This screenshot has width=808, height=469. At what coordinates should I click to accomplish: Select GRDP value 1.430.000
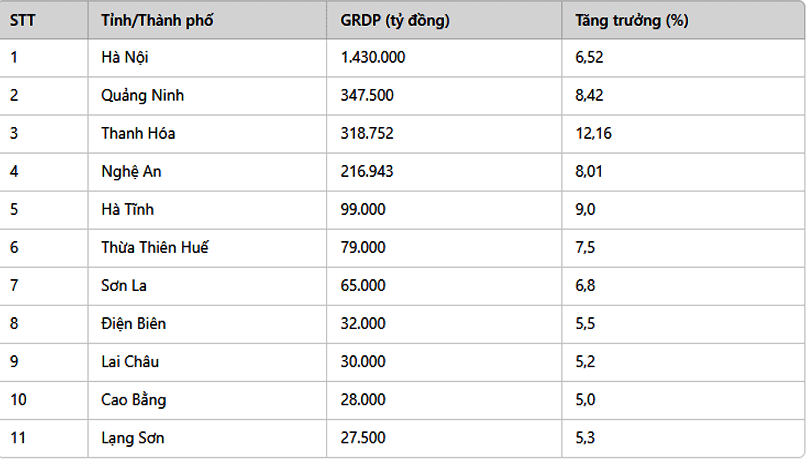pyautogui.click(x=444, y=58)
